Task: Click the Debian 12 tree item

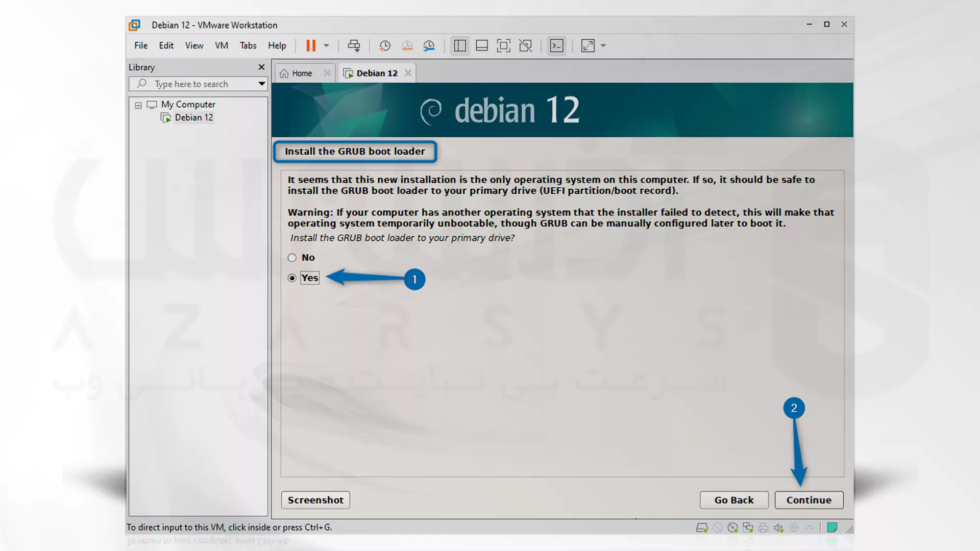Action: tap(194, 117)
